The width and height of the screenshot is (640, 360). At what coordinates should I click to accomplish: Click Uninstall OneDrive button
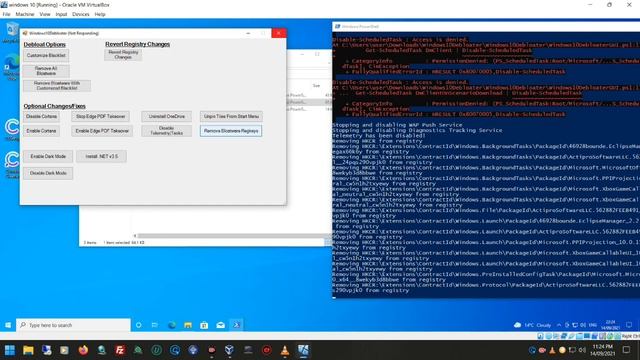[167, 117]
